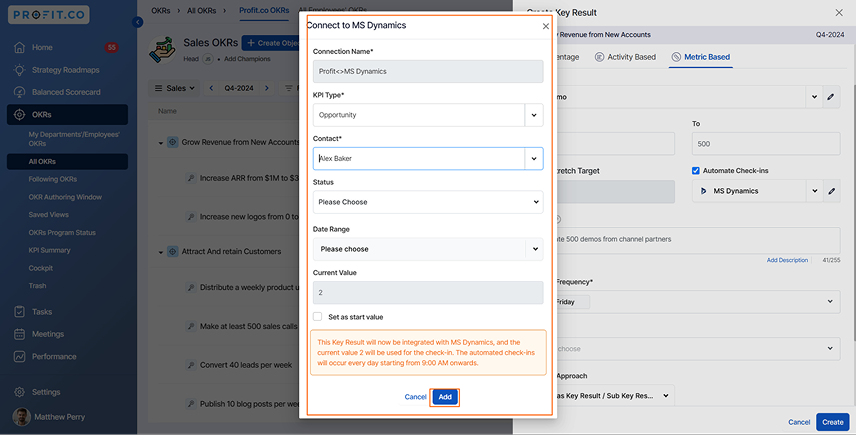
Task: Click Add Description link
Action: (787, 260)
